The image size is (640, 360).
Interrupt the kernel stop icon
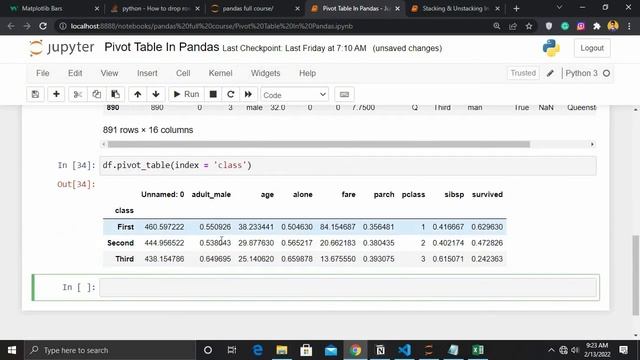[x=213, y=94]
